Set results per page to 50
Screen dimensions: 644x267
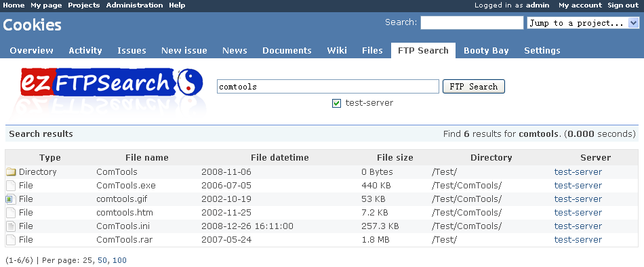pos(102,260)
